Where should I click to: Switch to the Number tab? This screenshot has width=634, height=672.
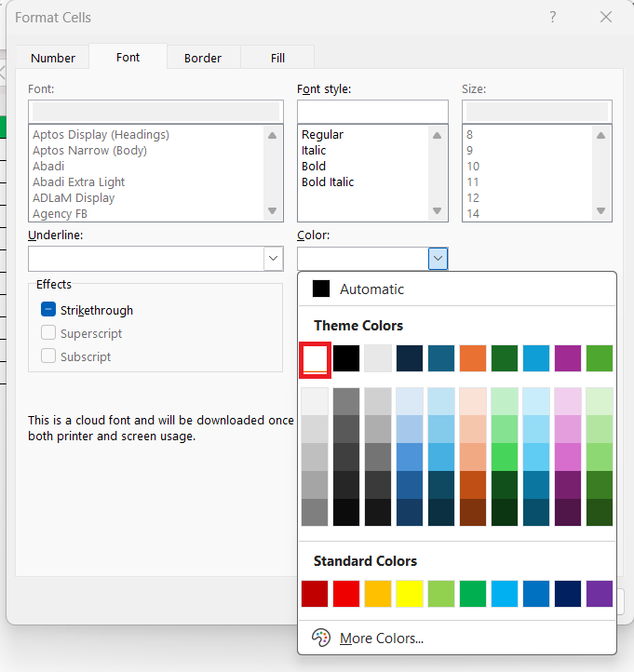[53, 58]
